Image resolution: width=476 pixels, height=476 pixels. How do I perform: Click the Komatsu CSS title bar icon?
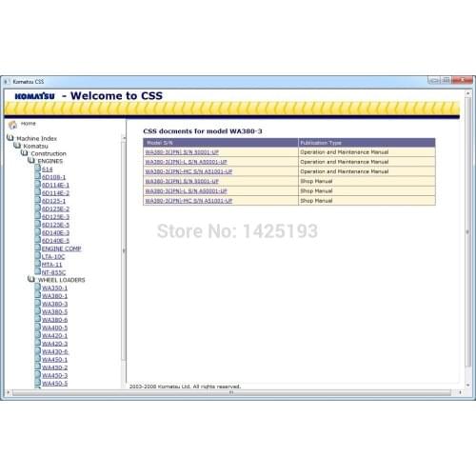[x=7, y=82]
